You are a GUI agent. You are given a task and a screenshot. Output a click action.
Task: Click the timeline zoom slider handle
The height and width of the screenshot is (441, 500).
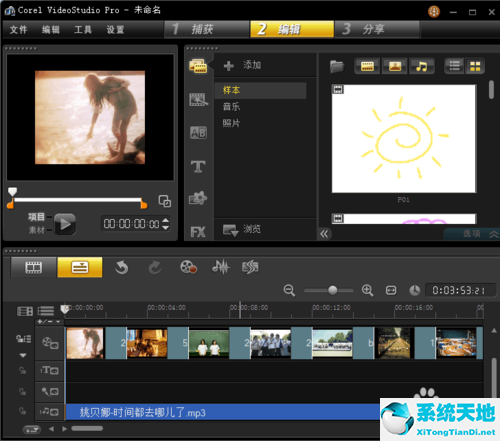click(x=332, y=290)
